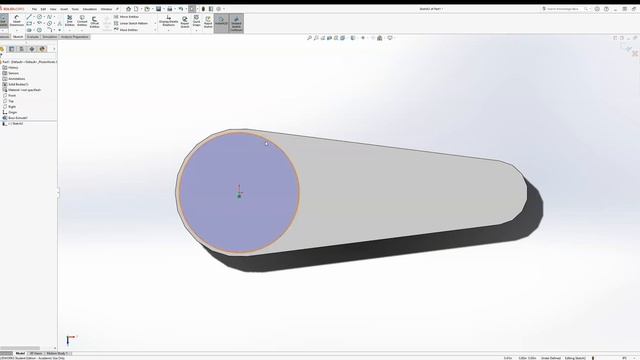640x360 pixels.
Task: Open the Edit menu
Action: click(43, 9)
